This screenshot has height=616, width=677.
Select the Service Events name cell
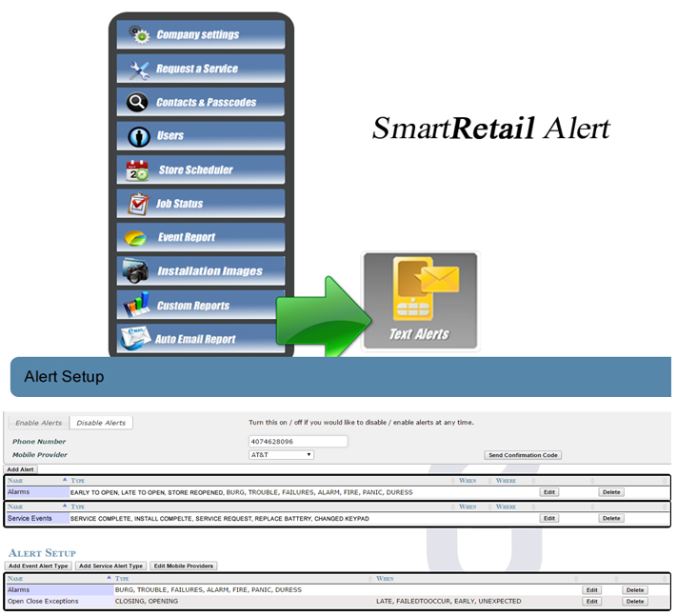tap(37, 518)
